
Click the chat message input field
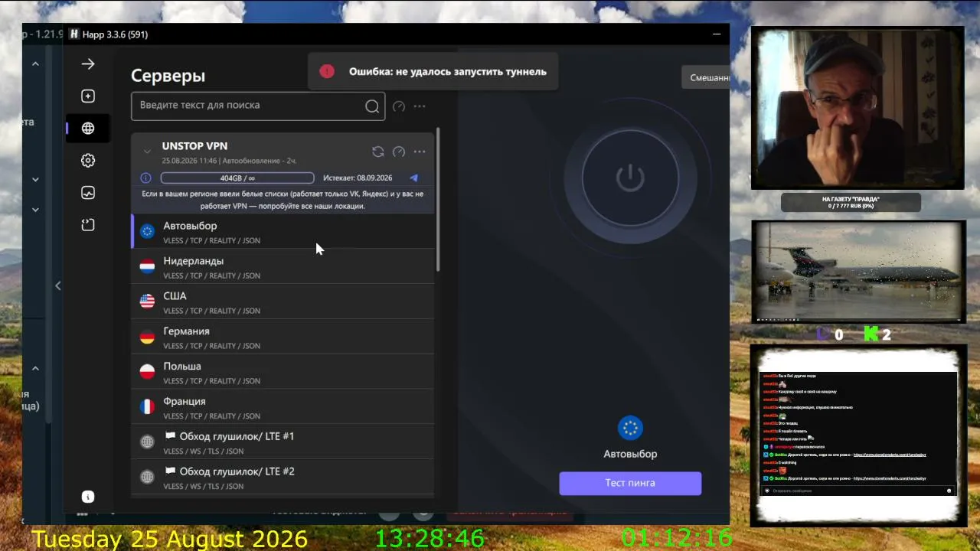click(858, 491)
